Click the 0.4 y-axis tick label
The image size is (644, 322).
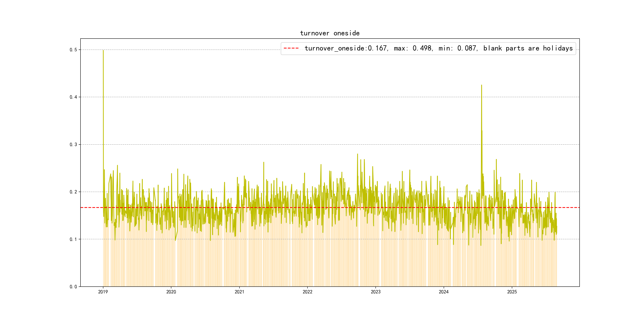click(x=73, y=97)
